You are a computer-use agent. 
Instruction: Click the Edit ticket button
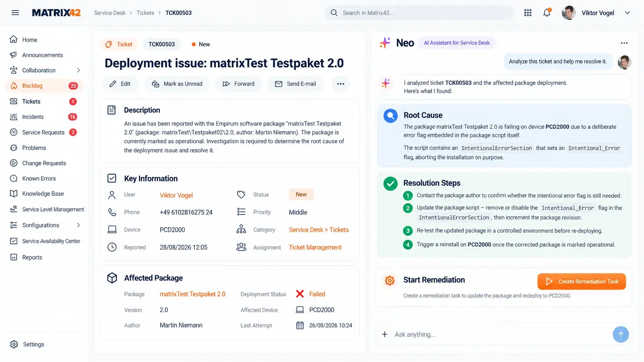click(x=120, y=84)
